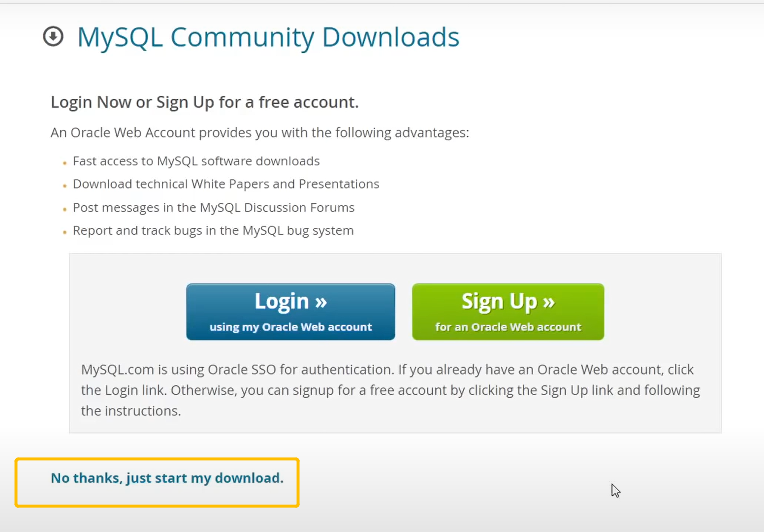Click the orange bullet beside Fast access line

[65, 163]
